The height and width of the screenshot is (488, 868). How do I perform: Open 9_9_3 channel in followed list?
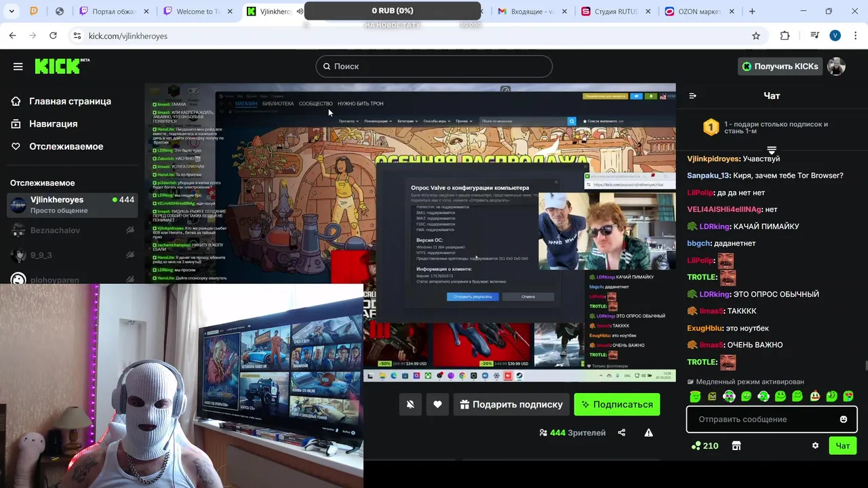pos(72,255)
